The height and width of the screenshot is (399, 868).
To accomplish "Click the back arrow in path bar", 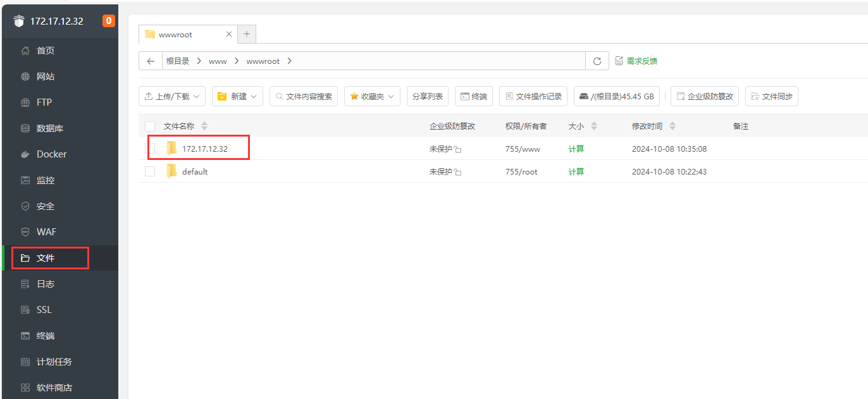I will pos(151,61).
